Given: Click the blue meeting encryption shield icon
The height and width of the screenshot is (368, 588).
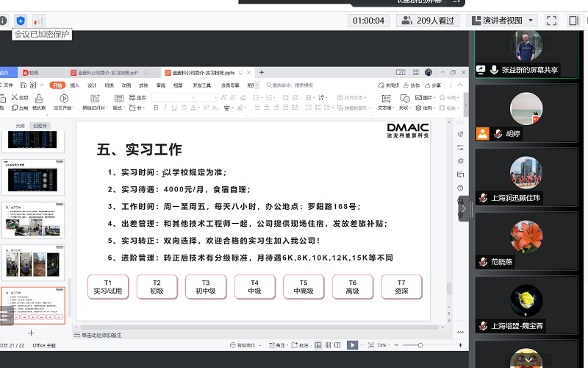Looking at the screenshot, I should [21, 21].
